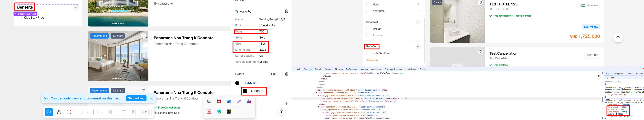Check Kids Stay Free in browser filter
Screen dimensions: 644x120
click(x=368, y=53)
